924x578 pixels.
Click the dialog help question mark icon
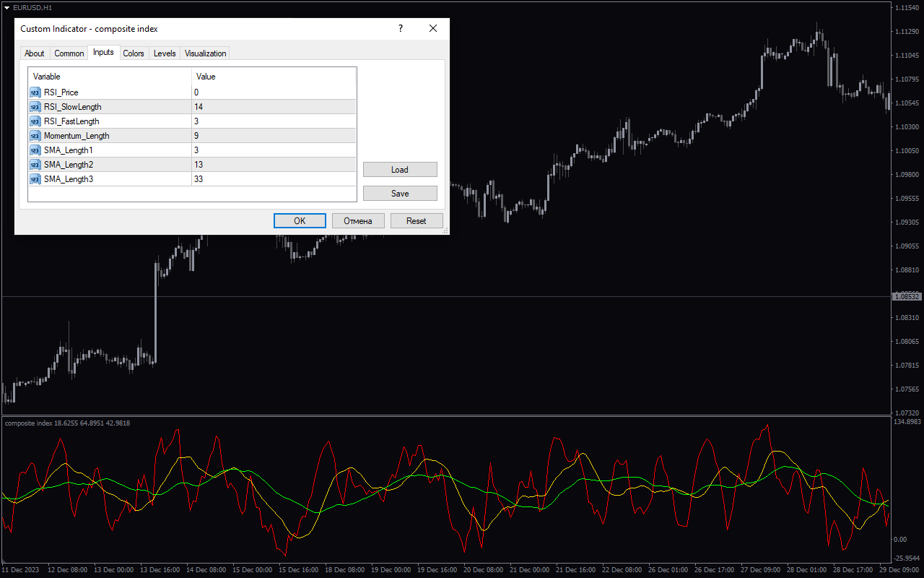(401, 29)
